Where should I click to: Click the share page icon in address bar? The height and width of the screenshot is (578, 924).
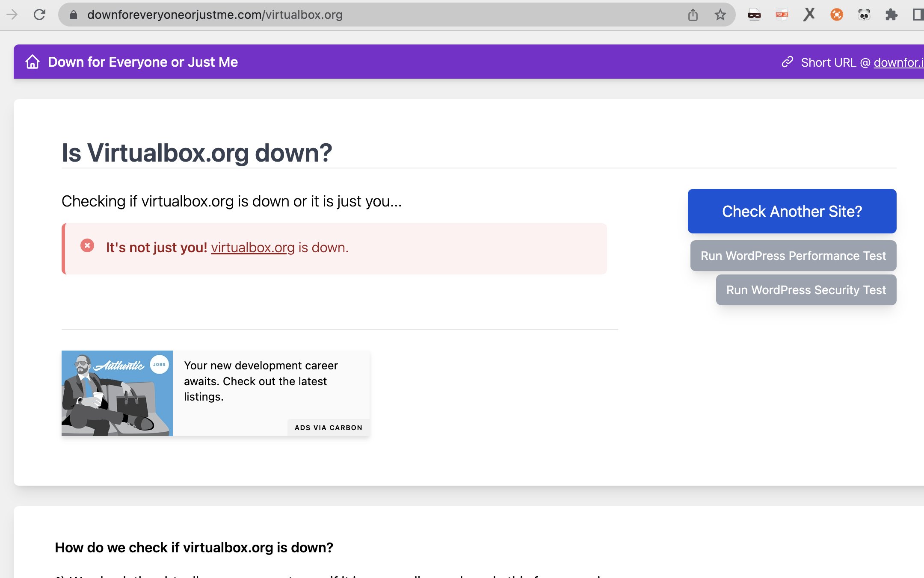tap(693, 15)
